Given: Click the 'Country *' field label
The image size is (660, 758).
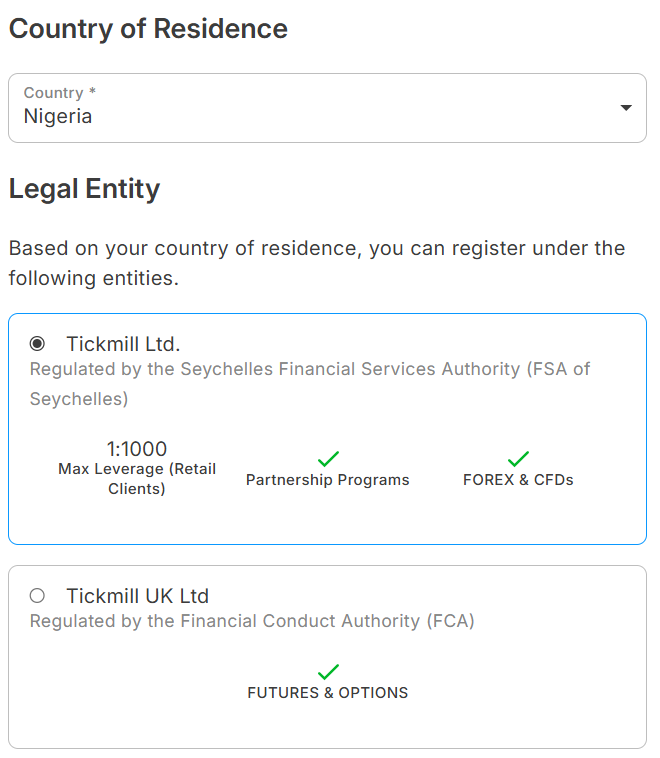Looking at the screenshot, I should (60, 93).
